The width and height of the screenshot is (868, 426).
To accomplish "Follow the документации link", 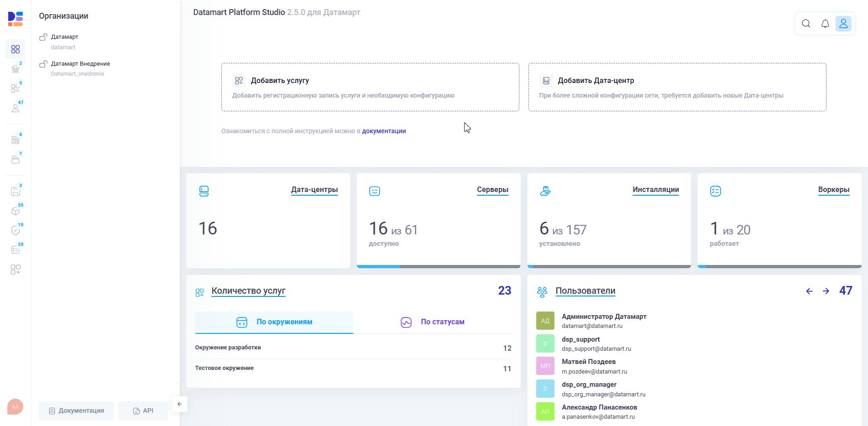I will [x=384, y=131].
